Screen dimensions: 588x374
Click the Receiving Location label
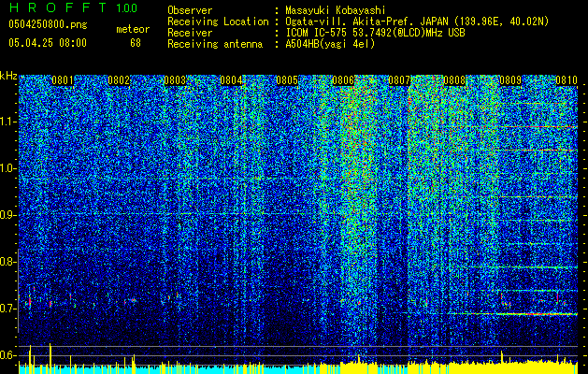(218, 22)
